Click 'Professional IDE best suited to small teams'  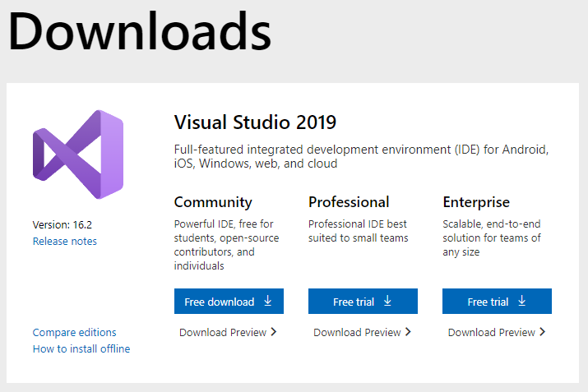coord(358,231)
